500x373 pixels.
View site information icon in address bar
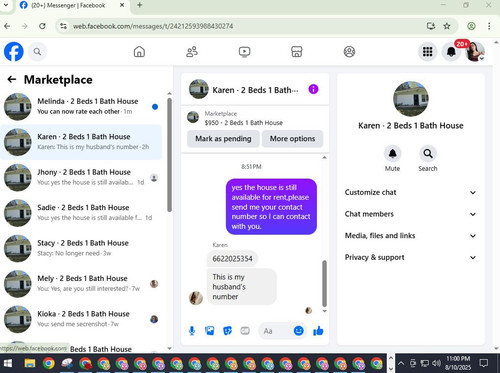pos(63,26)
